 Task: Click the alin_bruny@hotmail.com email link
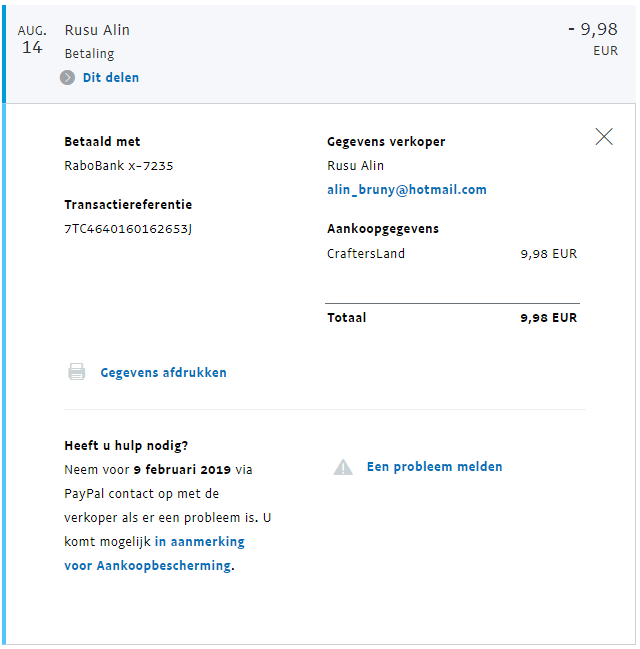pyautogui.click(x=406, y=190)
